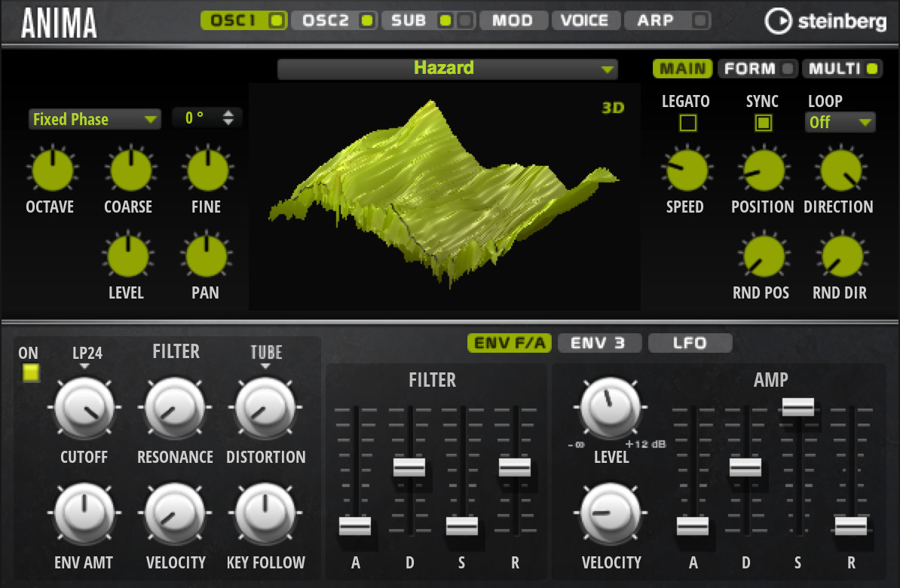Show the ENV 3 section
This screenshot has height=588, width=900.
(x=598, y=343)
